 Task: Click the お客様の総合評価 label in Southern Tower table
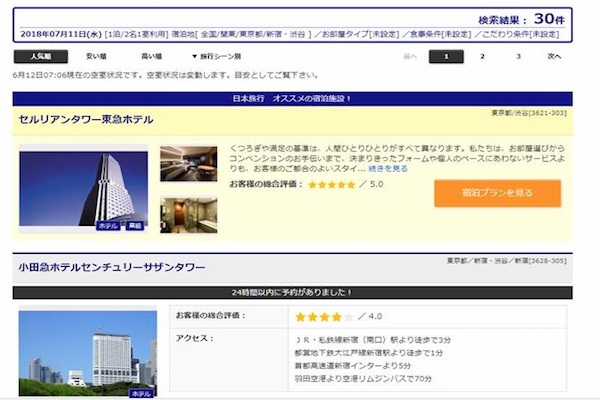pos(210,316)
